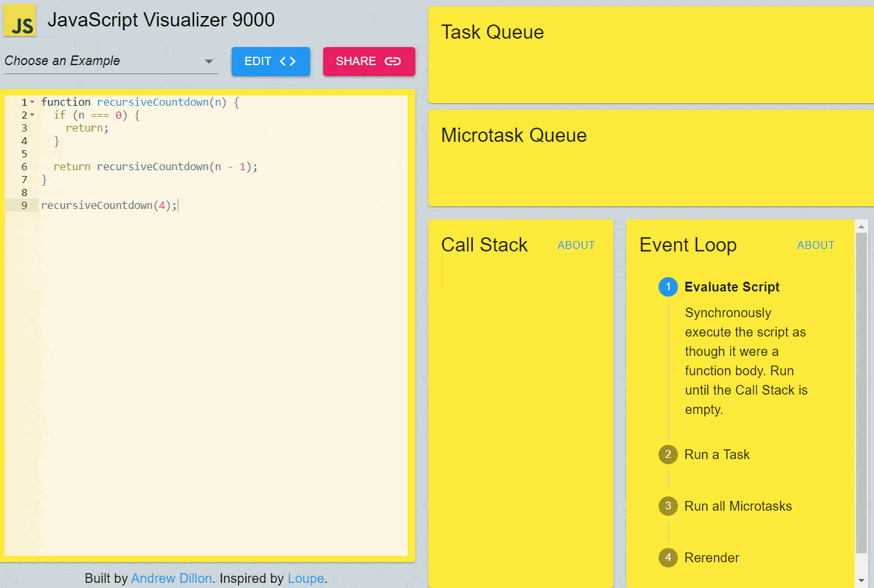Screen dimensions: 874x588
Task: Click the EDIT button
Action: [x=271, y=61]
